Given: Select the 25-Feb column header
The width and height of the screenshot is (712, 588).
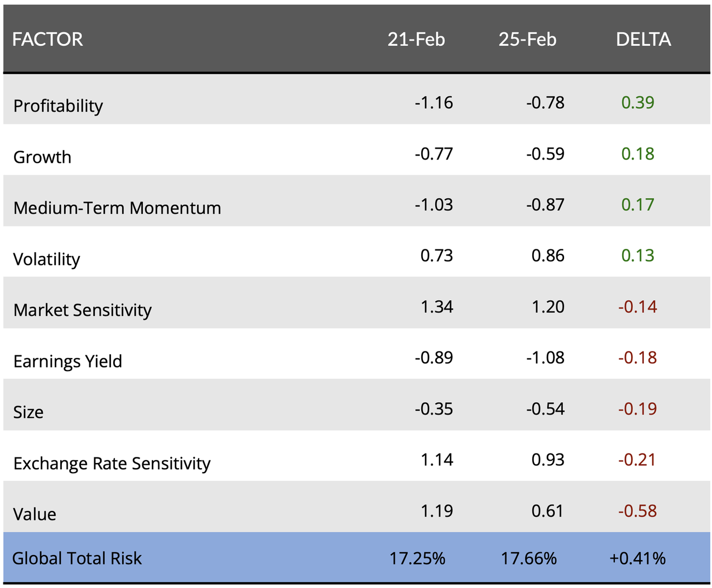Looking at the screenshot, I should [x=527, y=40].
